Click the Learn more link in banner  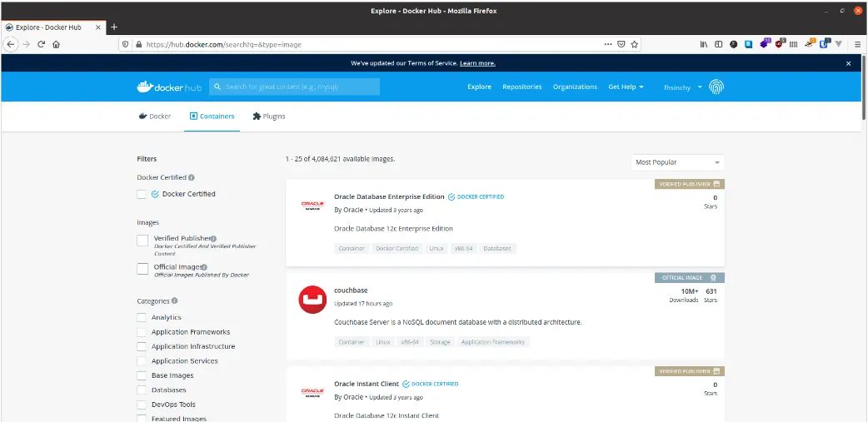[x=477, y=63]
